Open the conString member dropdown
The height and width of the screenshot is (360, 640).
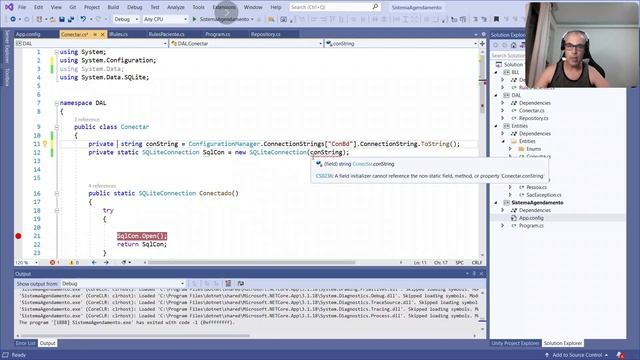click(x=401, y=43)
